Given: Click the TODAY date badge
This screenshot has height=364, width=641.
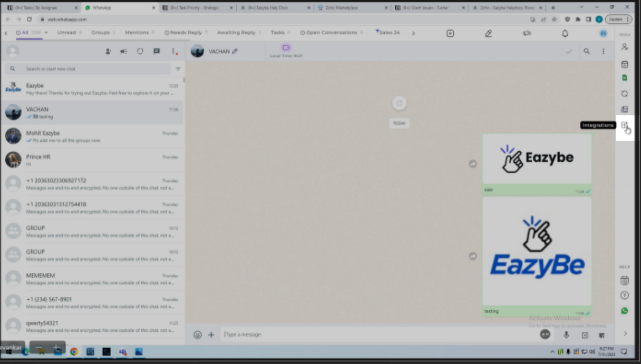Looking at the screenshot, I should coord(400,123).
